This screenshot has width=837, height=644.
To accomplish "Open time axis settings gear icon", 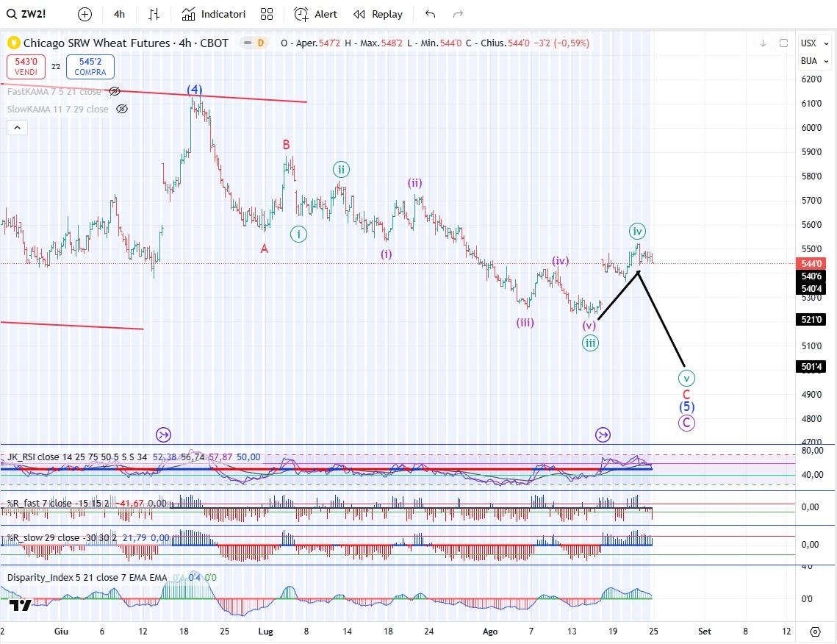I will (x=815, y=632).
